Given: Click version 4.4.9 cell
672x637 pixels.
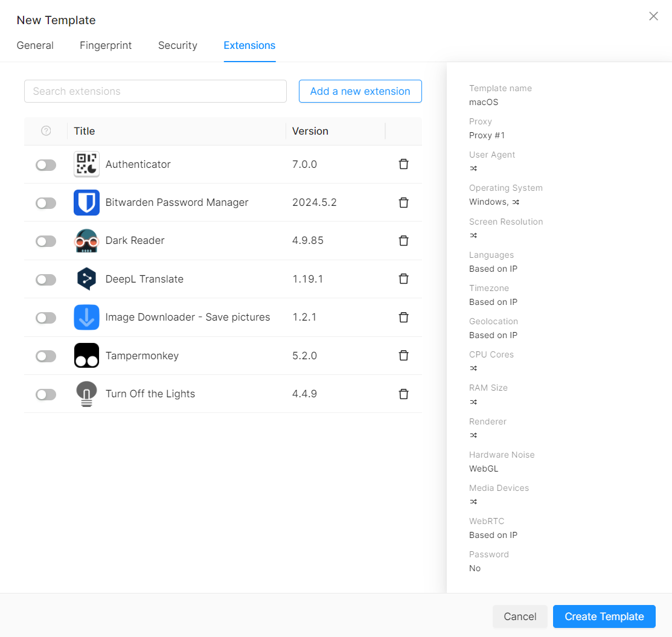Looking at the screenshot, I should (x=305, y=394).
